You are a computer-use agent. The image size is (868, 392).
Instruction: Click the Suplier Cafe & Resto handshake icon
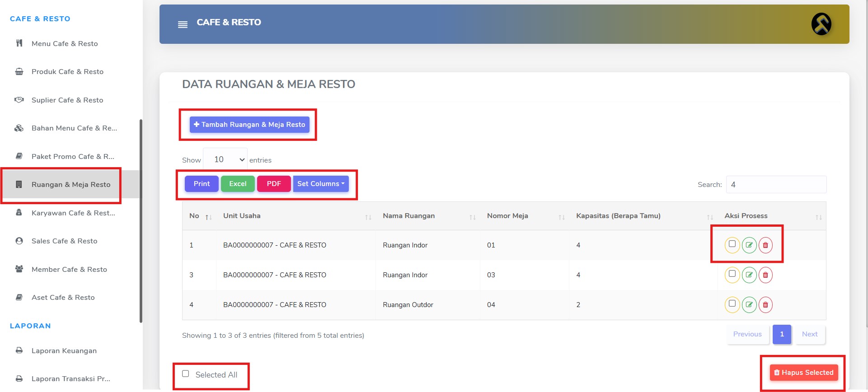tap(19, 100)
